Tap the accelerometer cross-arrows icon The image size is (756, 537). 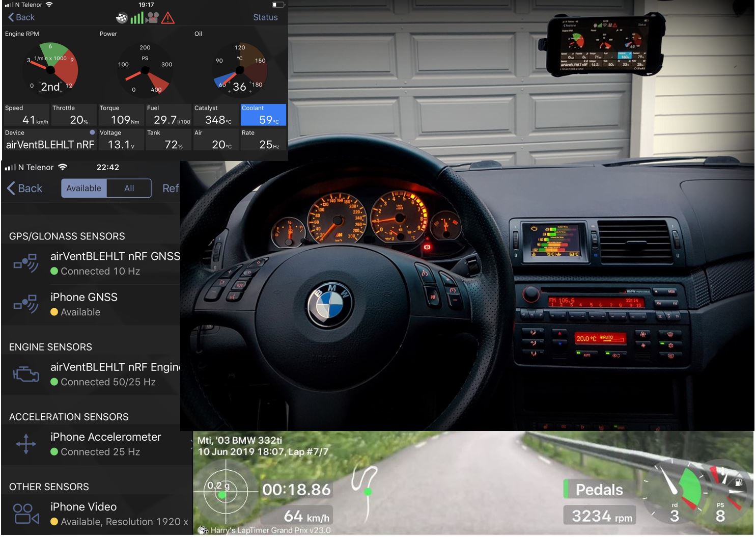click(x=26, y=444)
